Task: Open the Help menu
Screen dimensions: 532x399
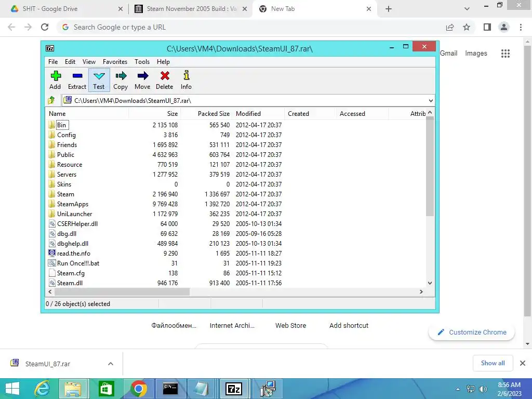Action: [163, 62]
